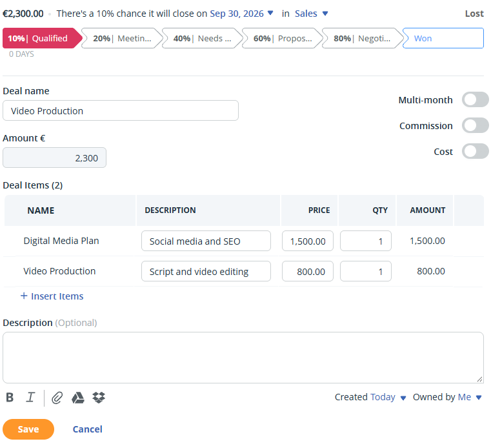Click the 0 DAYS stage duration label
The height and width of the screenshot is (448, 491).
21,54
